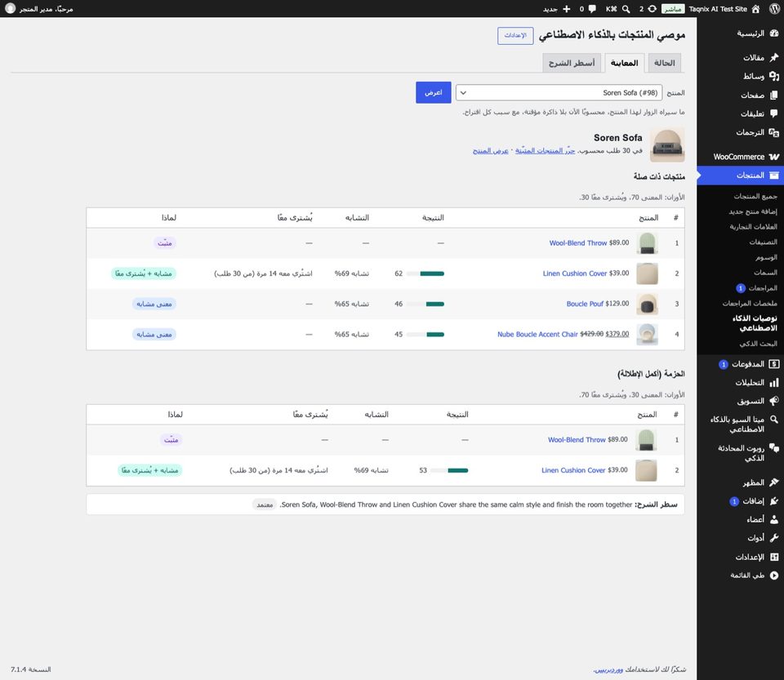Open the user avatar in admin bar
Viewport: 784px width, 680px height.
pyautogui.click(x=10, y=8)
